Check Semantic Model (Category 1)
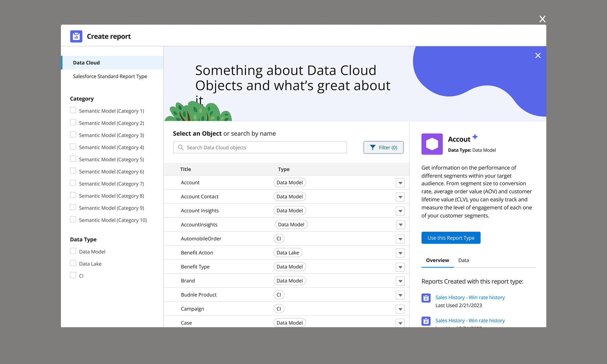The width and height of the screenshot is (607, 364). pyautogui.click(x=73, y=110)
